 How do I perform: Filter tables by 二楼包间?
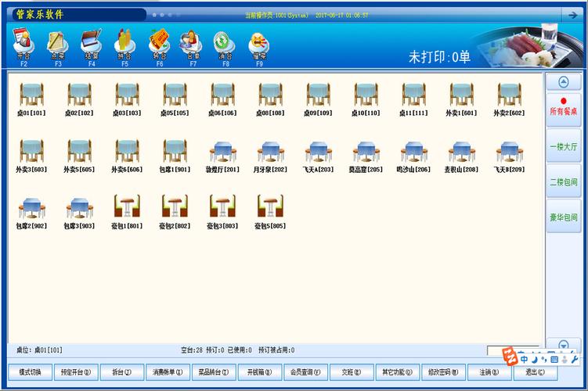564,181
